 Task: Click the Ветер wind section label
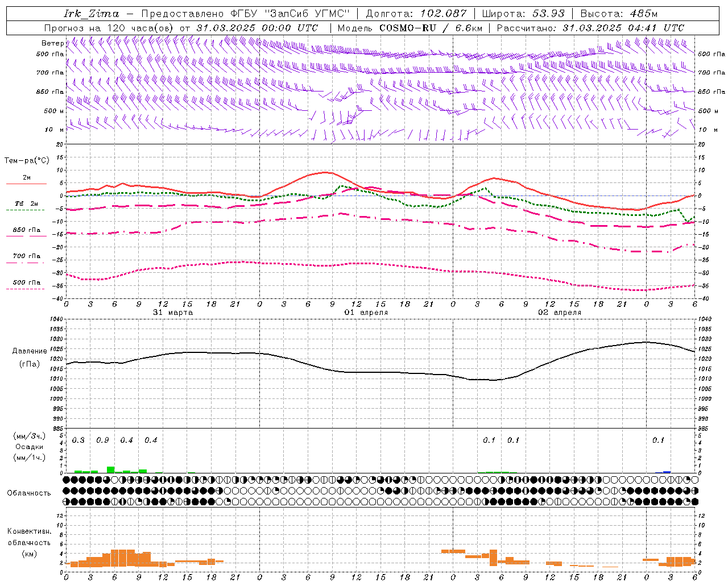(53, 43)
